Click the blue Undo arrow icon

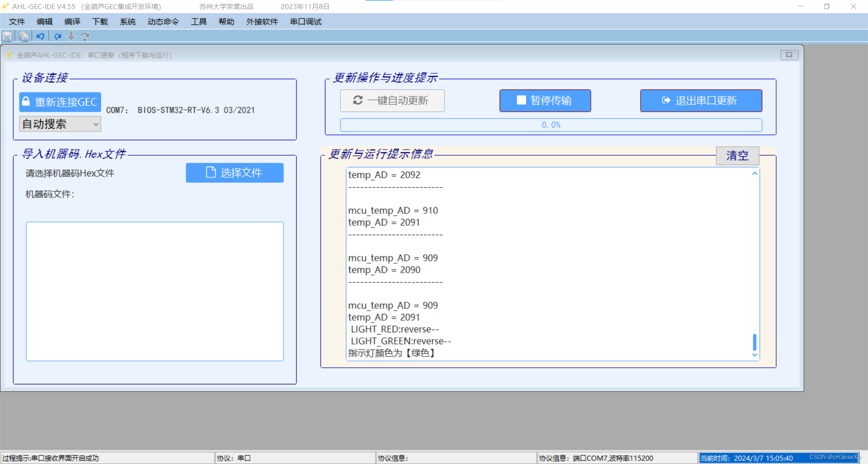pyautogui.click(x=40, y=37)
